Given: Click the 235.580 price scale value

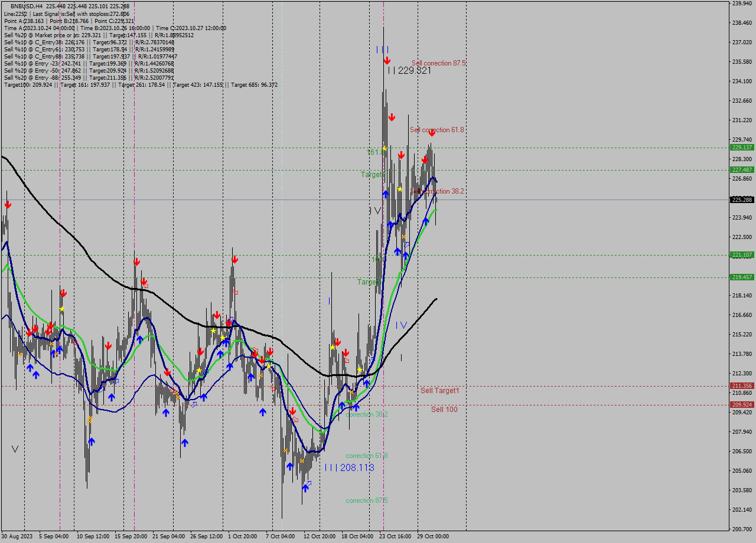Looking at the screenshot, I should click(742, 61).
